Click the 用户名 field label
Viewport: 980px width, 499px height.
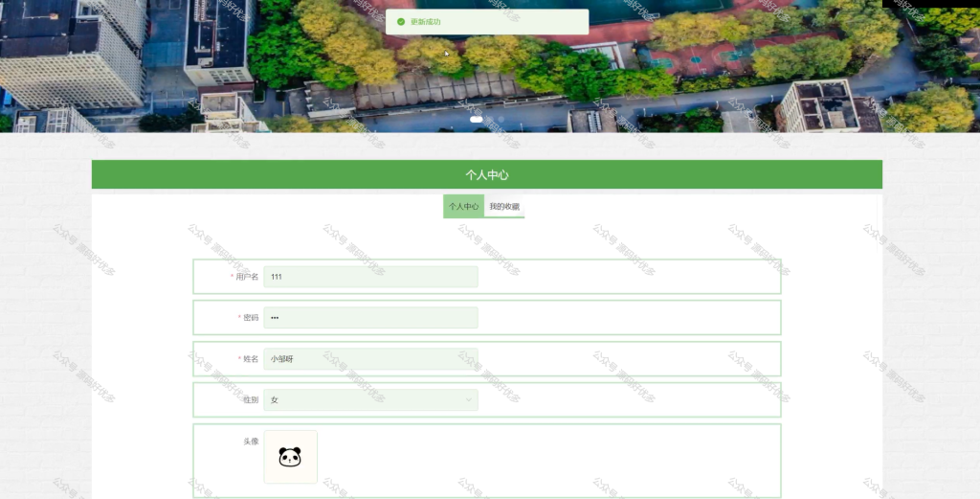tap(247, 277)
